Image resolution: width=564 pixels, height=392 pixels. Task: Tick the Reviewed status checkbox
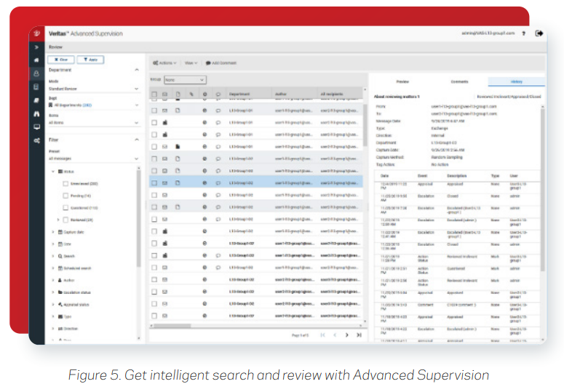[65, 220]
